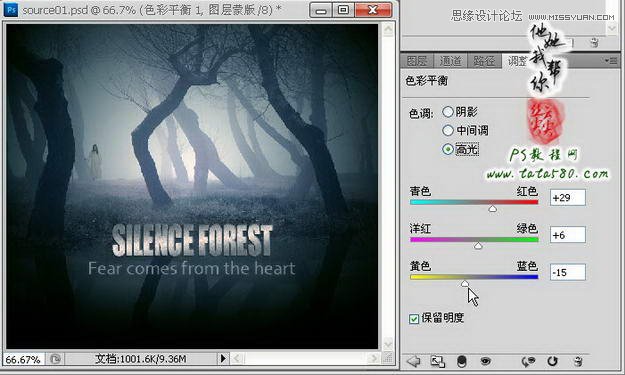625x375 pixels.
Task: Open the adjustments panel flyout menu
Action: [611, 61]
